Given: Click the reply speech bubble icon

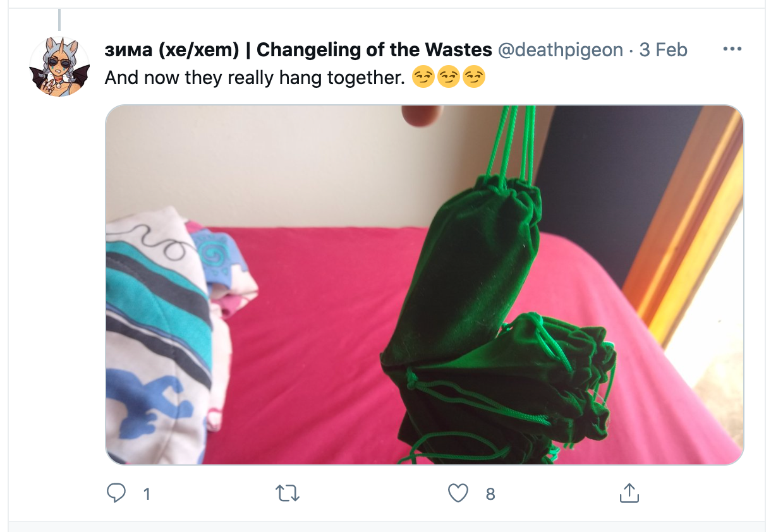Looking at the screenshot, I should click(116, 493).
